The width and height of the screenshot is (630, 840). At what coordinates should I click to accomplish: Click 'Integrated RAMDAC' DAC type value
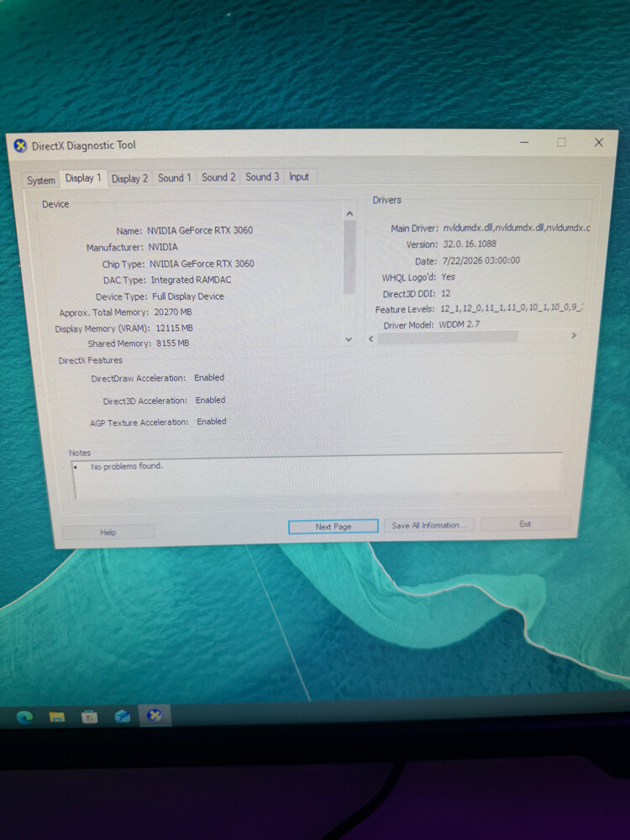click(x=192, y=280)
